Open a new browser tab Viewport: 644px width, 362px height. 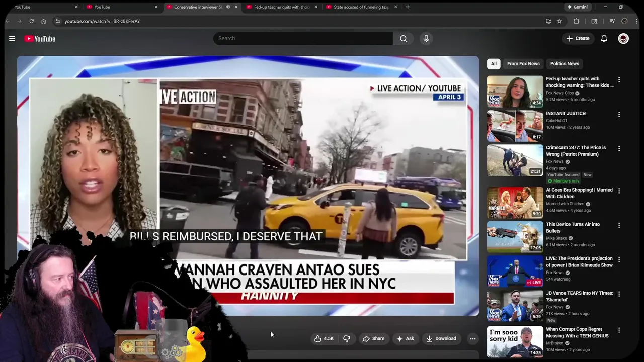click(408, 7)
